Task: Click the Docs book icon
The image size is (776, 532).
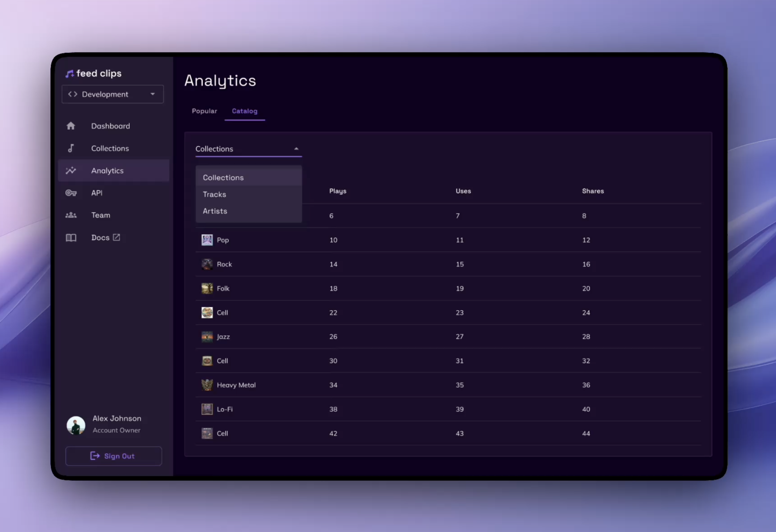Action: pos(71,238)
